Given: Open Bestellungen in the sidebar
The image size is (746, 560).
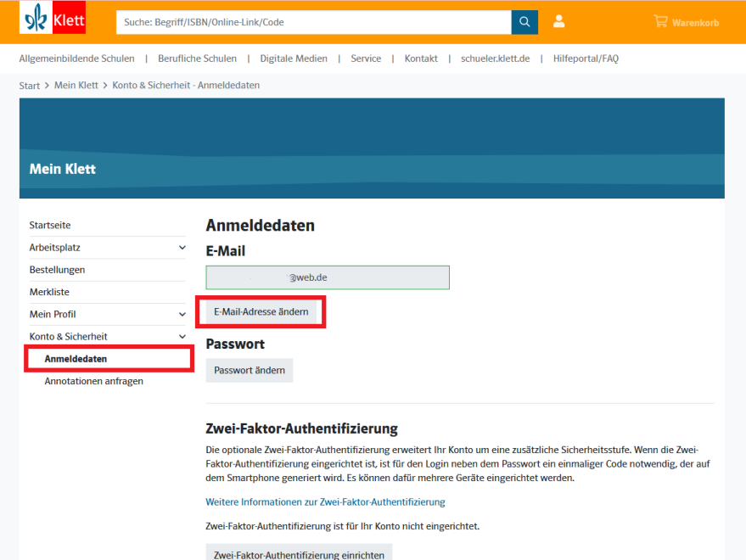Looking at the screenshot, I should tap(57, 270).
